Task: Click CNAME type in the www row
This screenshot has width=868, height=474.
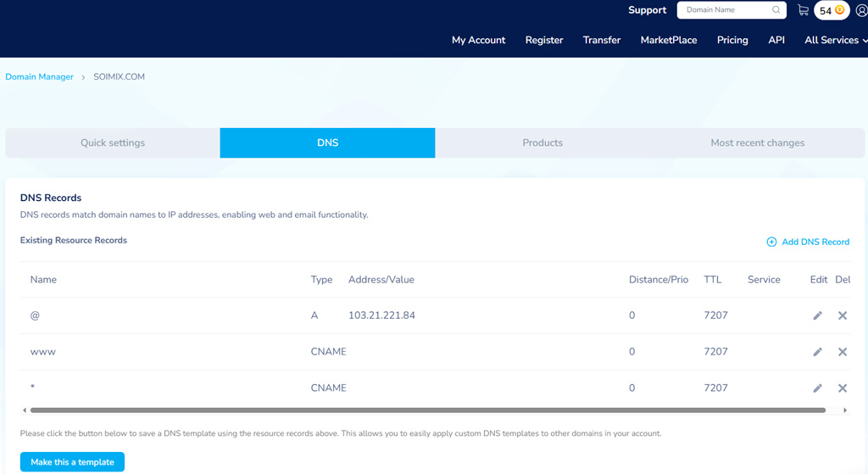Action: 328,352
